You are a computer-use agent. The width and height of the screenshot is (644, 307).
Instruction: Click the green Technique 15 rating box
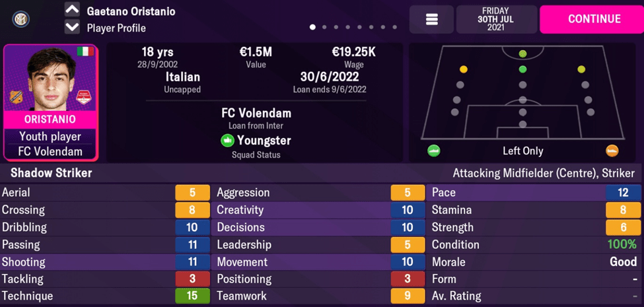[x=192, y=296]
